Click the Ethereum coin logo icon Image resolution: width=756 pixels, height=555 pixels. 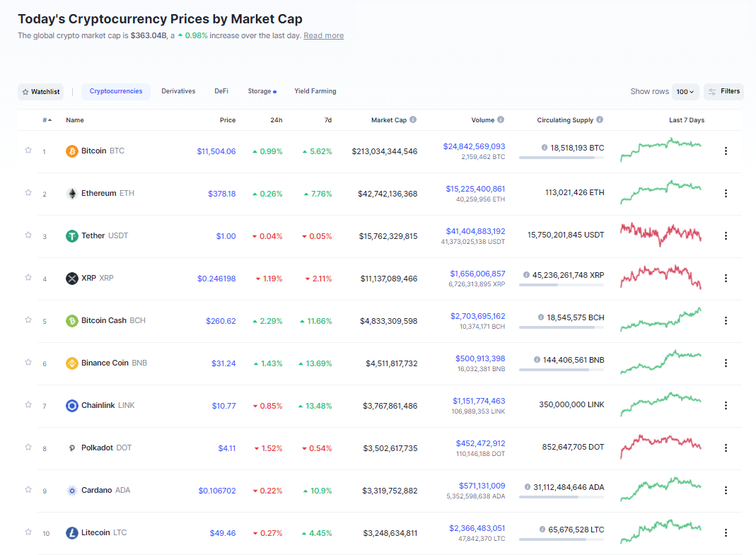tap(72, 194)
